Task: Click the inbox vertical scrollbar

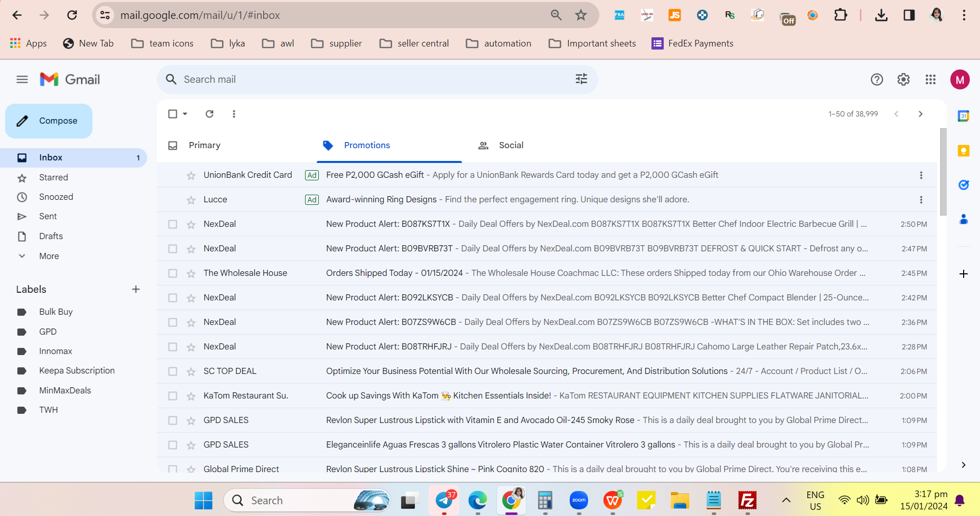Action: coord(943,172)
